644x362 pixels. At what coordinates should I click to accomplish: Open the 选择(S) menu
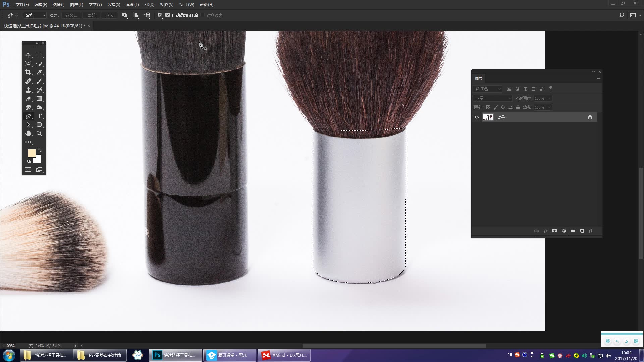pyautogui.click(x=113, y=4)
